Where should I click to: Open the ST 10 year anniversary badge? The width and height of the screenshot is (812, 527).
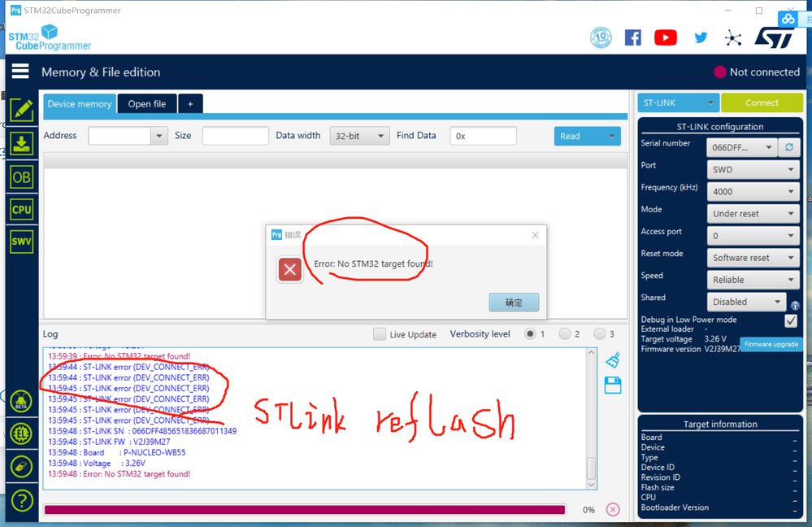[x=601, y=37]
